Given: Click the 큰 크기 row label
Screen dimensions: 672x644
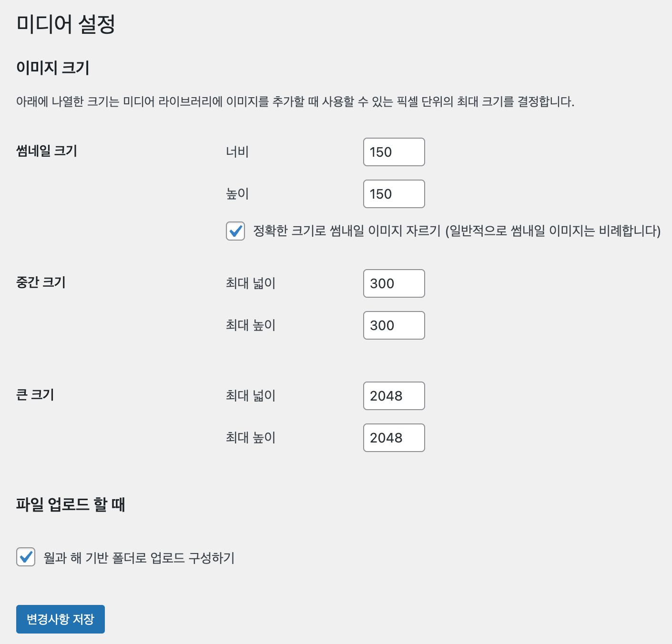Looking at the screenshot, I should click(x=35, y=395).
